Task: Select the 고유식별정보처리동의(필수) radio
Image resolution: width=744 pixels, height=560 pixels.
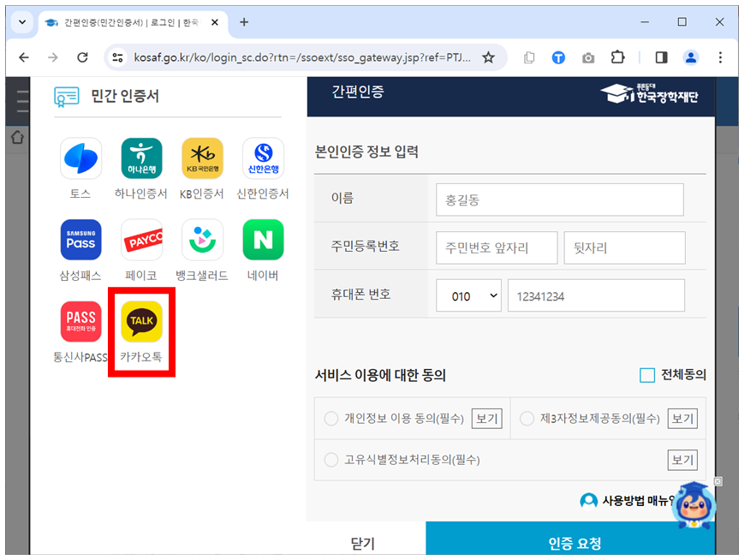Action: (x=330, y=460)
